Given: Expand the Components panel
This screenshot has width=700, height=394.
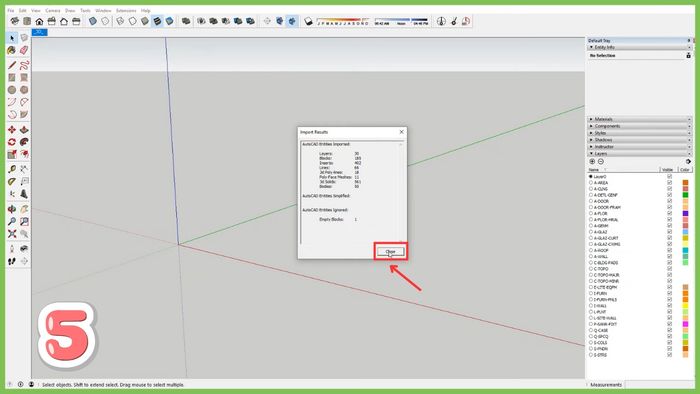Looking at the screenshot, I should pyautogui.click(x=639, y=126).
